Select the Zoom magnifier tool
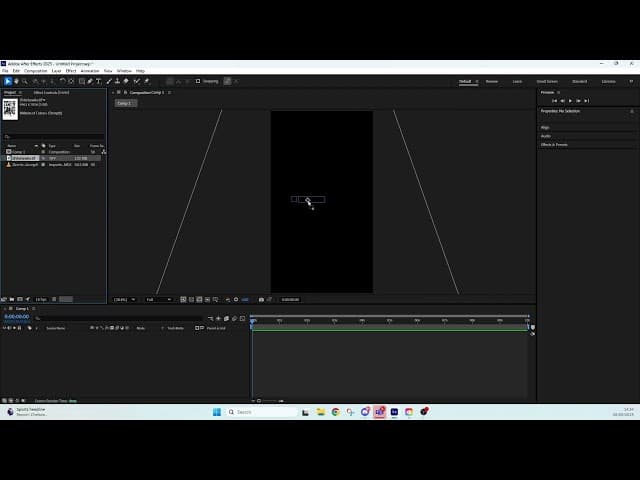 (x=25, y=81)
